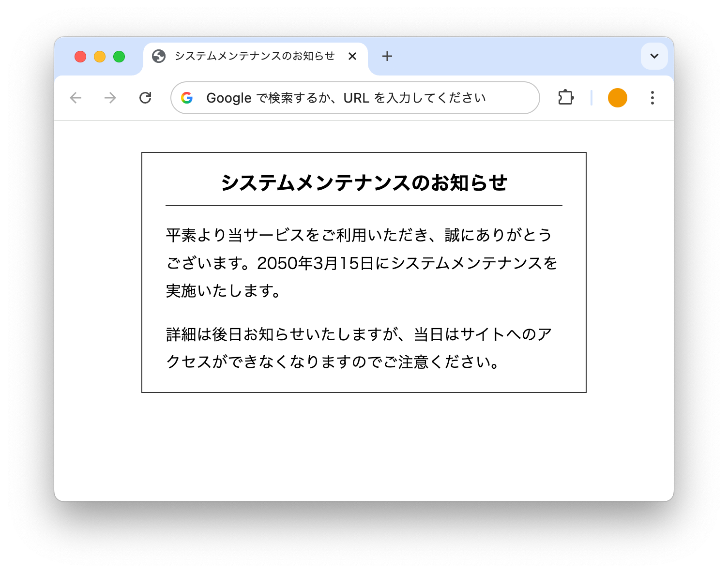Image resolution: width=728 pixels, height=573 pixels.
Task: Click the globe favicon on the tab
Action: (x=159, y=56)
